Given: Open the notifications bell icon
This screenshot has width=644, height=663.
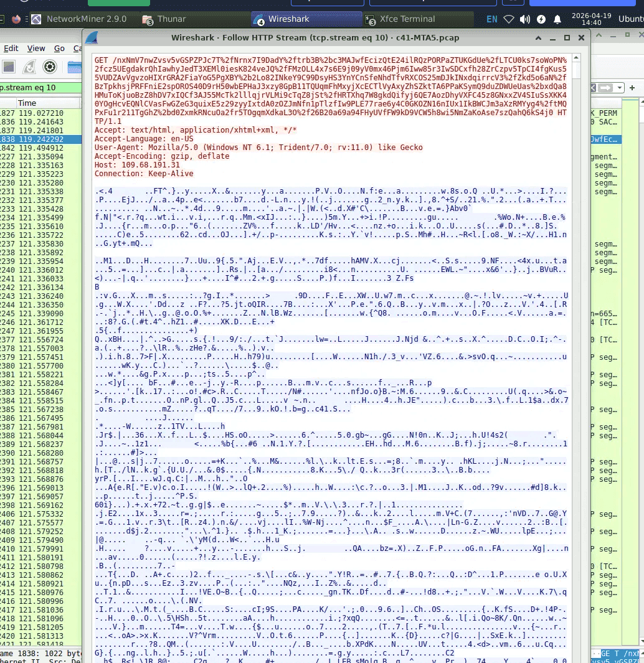Looking at the screenshot, I should click(x=557, y=19).
